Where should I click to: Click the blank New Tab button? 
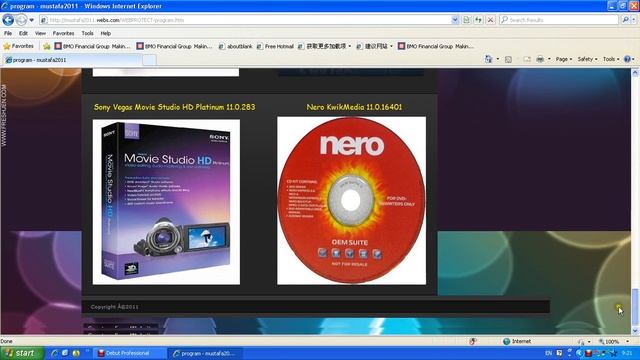pos(149,60)
